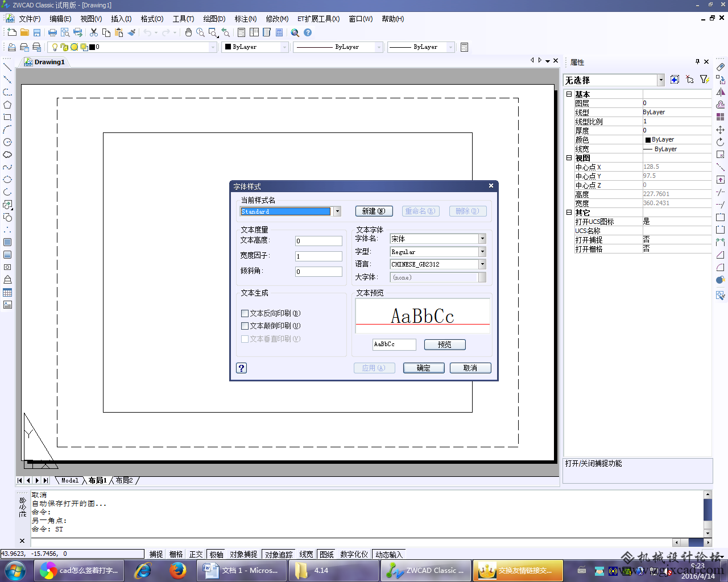728x582 pixels.
Task: Click the 预览 preview button
Action: (444, 344)
